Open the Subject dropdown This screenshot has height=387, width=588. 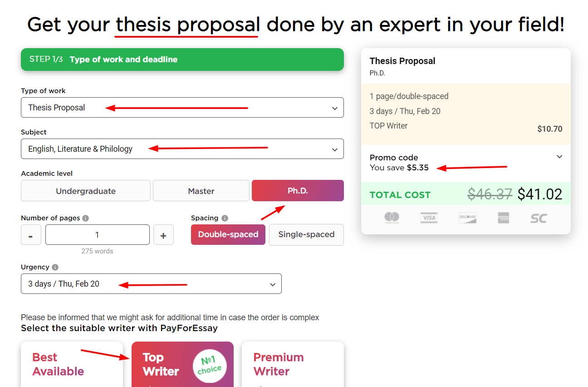coord(182,149)
